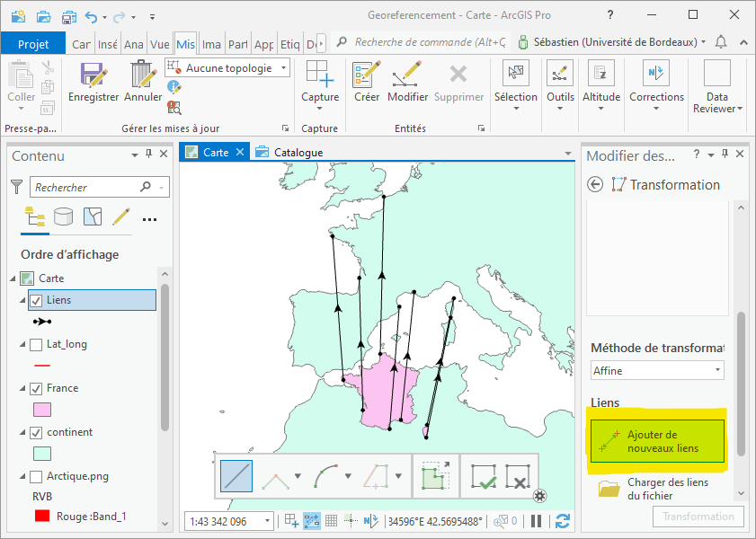Select the straight line segment tool
Viewport: 756px width, 539px height.
(x=236, y=477)
